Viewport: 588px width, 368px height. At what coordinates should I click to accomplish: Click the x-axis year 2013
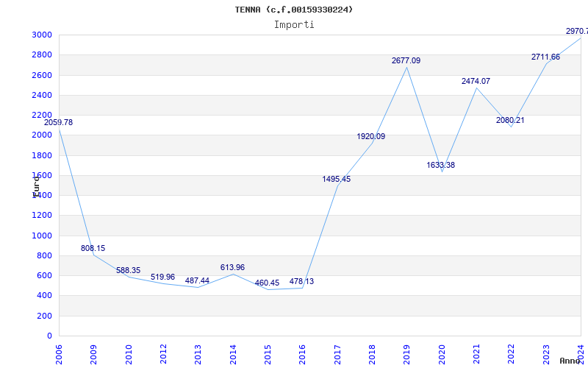click(x=198, y=355)
